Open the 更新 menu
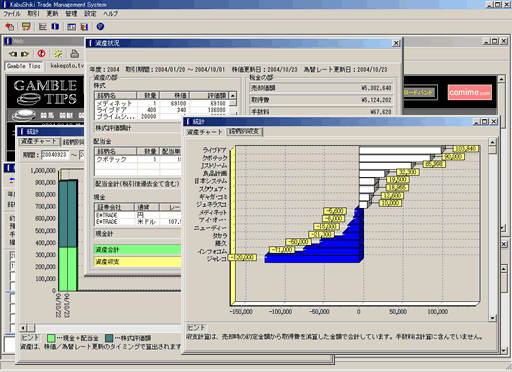The width and height of the screenshot is (512, 372). coord(52,14)
